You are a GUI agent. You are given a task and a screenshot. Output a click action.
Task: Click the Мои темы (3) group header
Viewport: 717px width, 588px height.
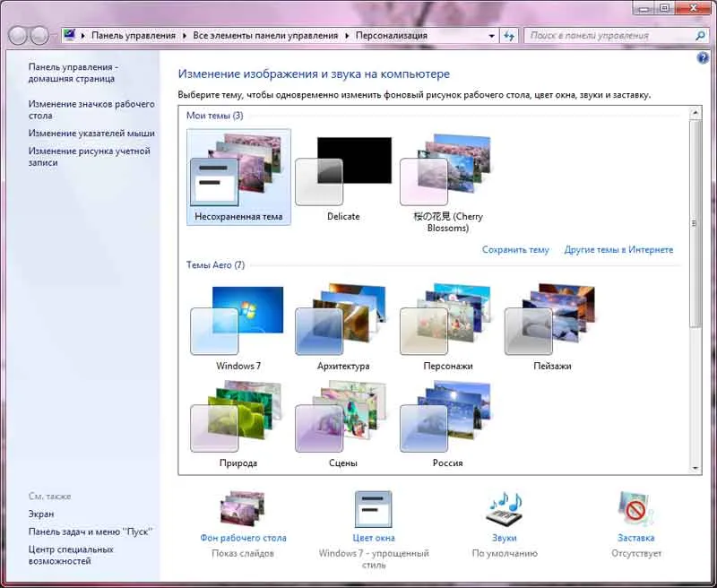click(215, 116)
